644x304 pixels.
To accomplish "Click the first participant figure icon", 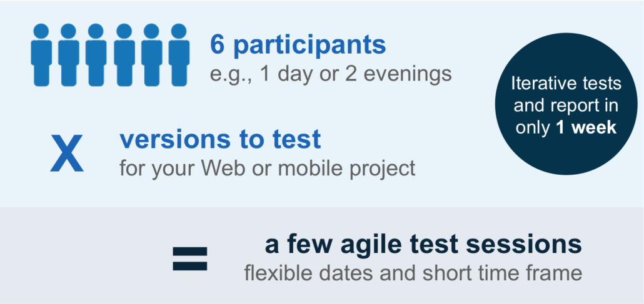I will tap(41, 55).
